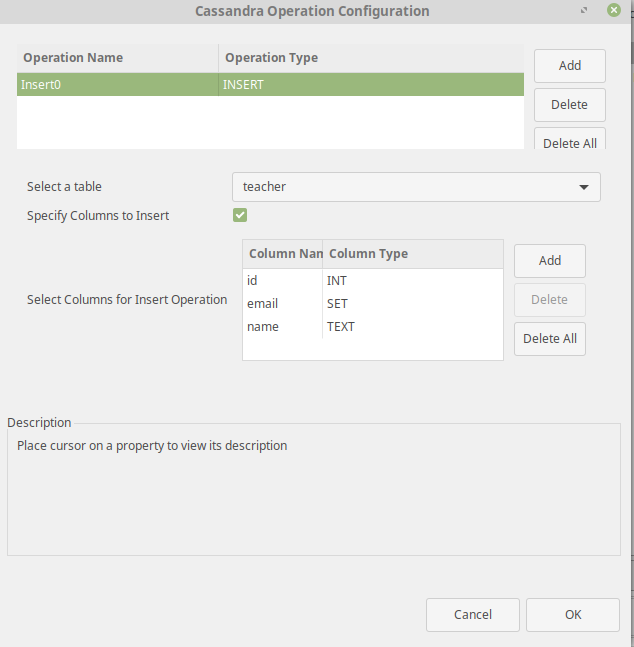The image size is (634, 647).
Task: Add a column for insert operation
Action: 549,261
